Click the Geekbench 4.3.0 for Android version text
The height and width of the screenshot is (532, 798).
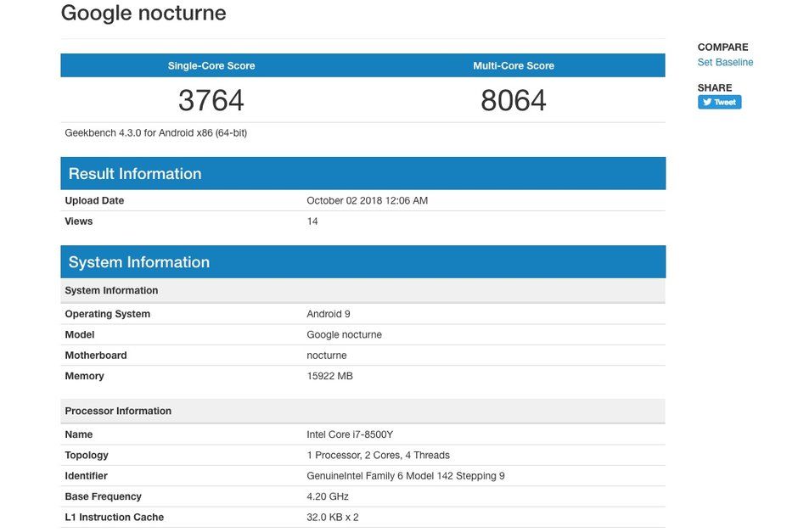click(x=156, y=133)
